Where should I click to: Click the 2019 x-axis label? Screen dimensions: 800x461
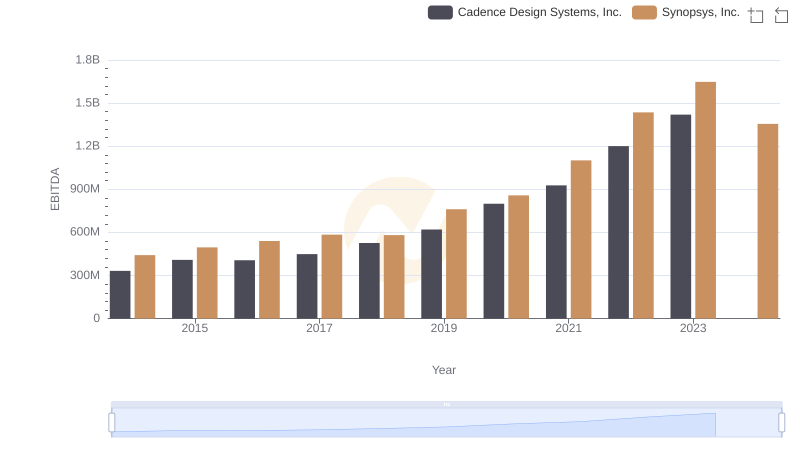pyautogui.click(x=444, y=328)
